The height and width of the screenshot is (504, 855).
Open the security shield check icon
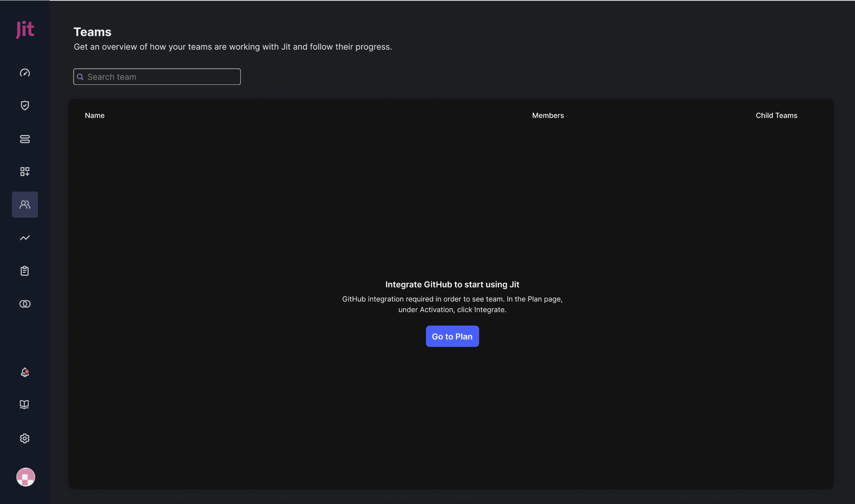point(25,105)
